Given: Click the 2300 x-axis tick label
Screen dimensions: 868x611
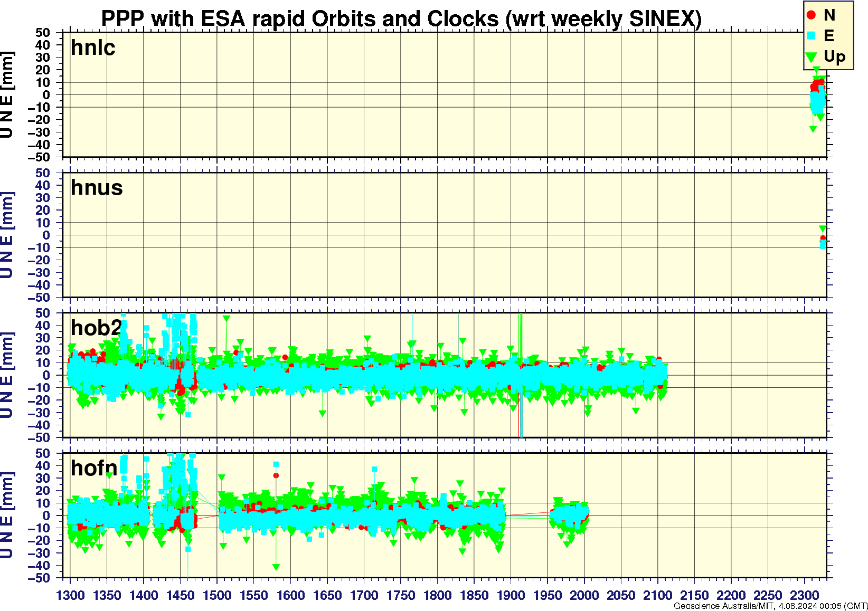Looking at the screenshot, I should 805,595.
